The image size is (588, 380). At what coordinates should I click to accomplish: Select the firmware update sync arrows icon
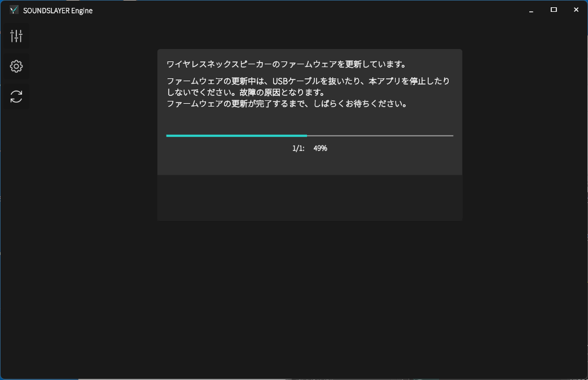16,96
